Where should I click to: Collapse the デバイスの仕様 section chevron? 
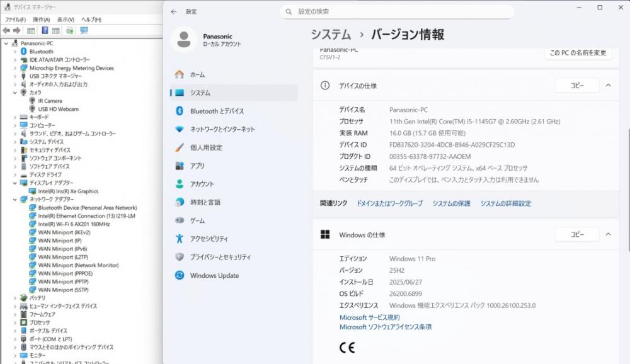coord(608,86)
